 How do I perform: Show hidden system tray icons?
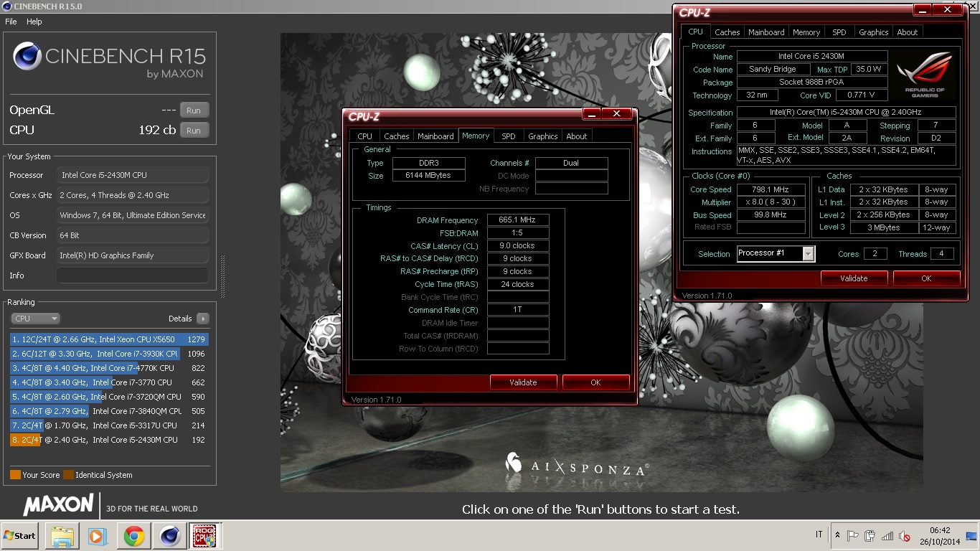tap(837, 535)
